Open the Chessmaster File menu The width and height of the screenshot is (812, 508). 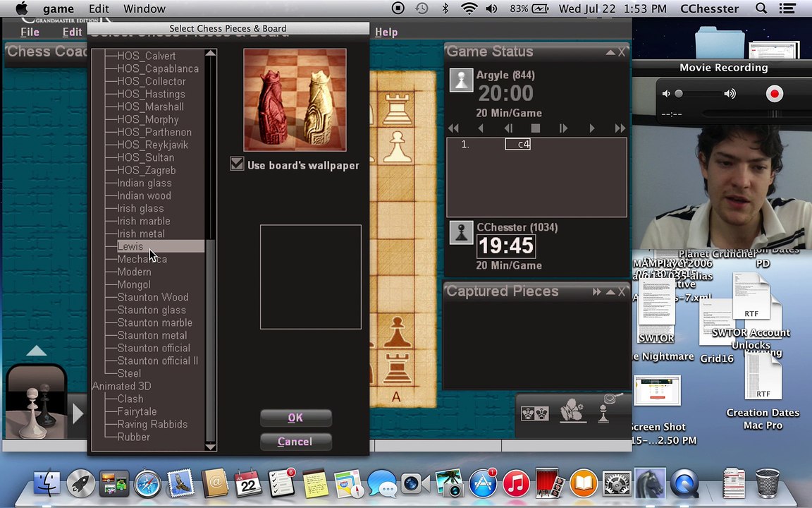tap(30, 32)
